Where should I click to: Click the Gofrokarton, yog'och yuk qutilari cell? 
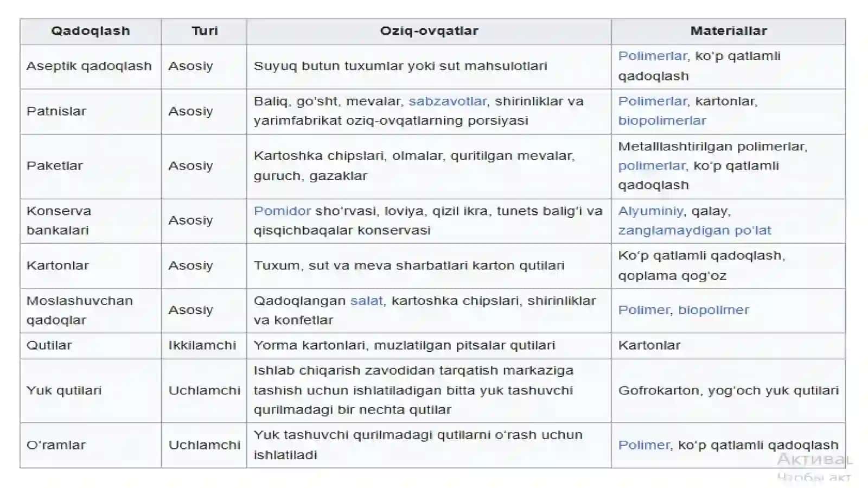pyautogui.click(x=728, y=390)
